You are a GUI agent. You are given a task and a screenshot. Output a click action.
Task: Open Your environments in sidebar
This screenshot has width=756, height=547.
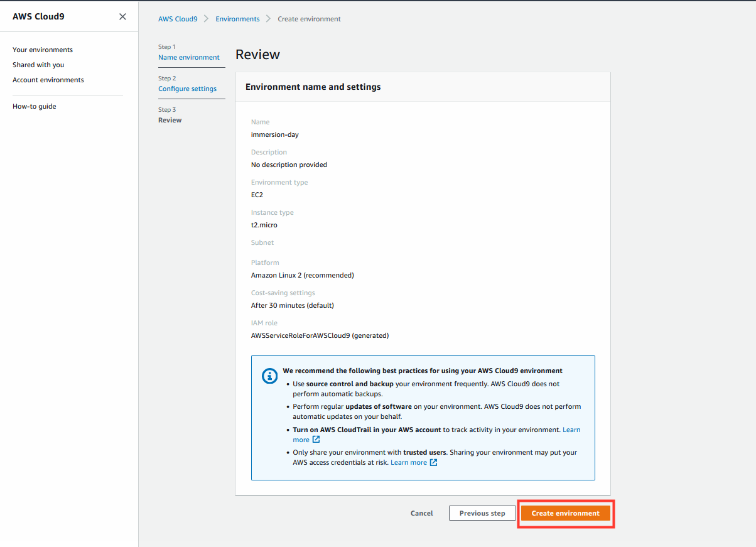pyautogui.click(x=43, y=50)
